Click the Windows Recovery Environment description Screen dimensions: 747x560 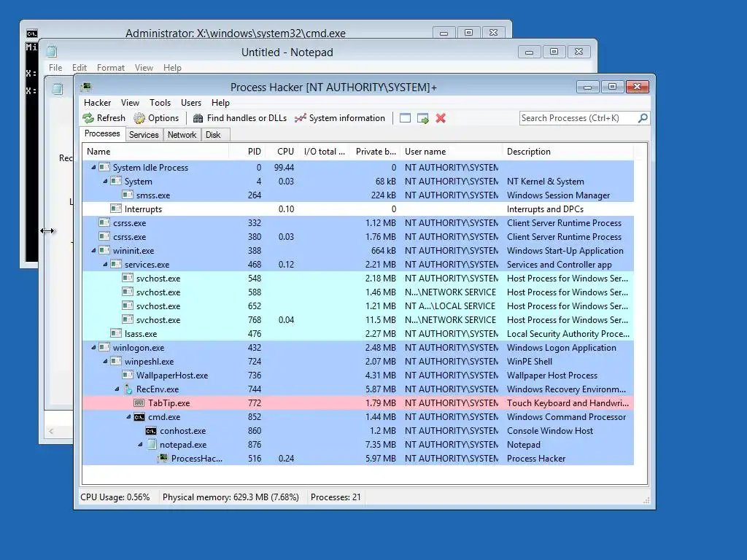[566, 389]
